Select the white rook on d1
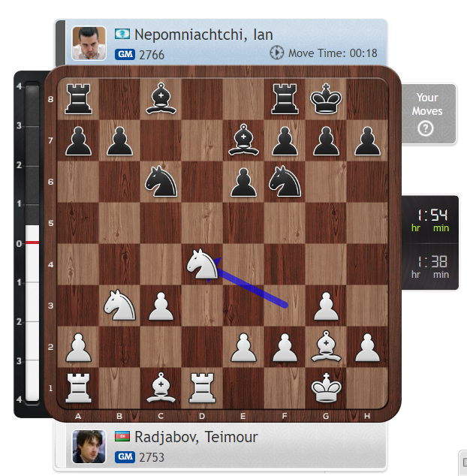This screenshot has width=467, height=476. (202, 387)
